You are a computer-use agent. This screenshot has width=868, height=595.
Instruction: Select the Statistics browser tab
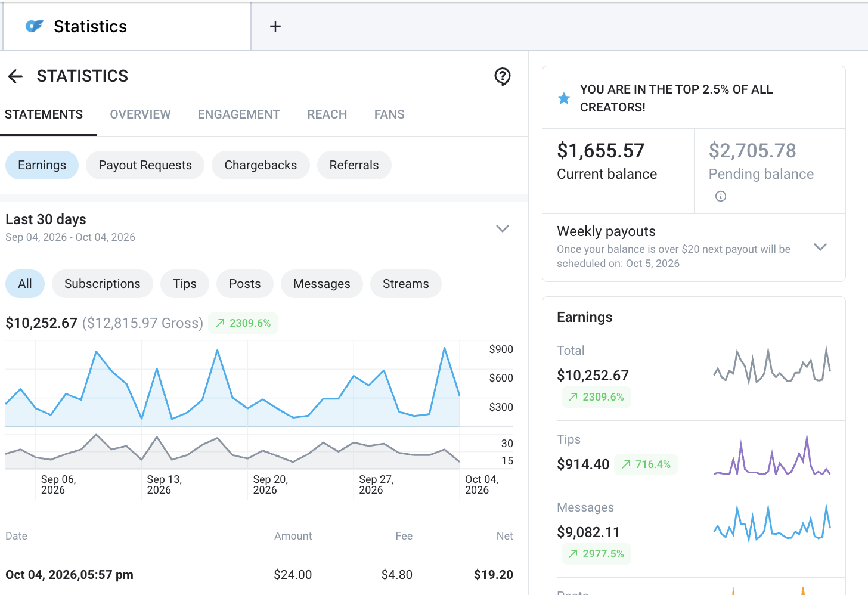coord(127,26)
